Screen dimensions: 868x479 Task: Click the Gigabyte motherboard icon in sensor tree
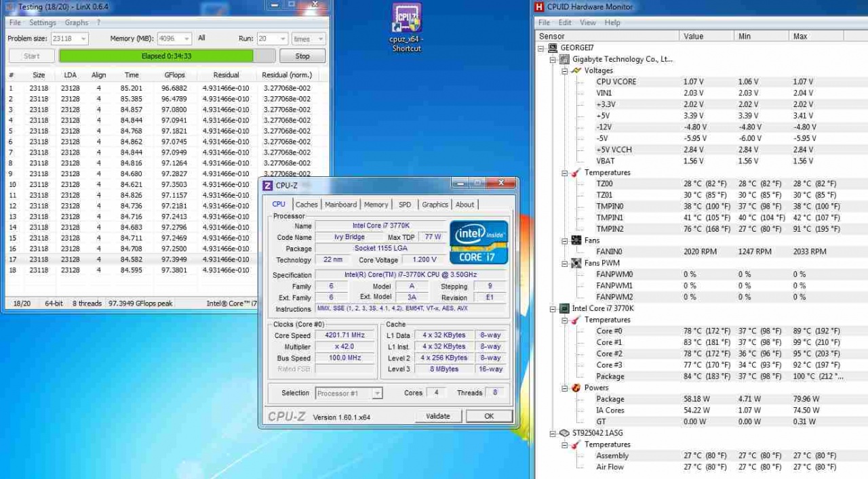[x=566, y=60]
